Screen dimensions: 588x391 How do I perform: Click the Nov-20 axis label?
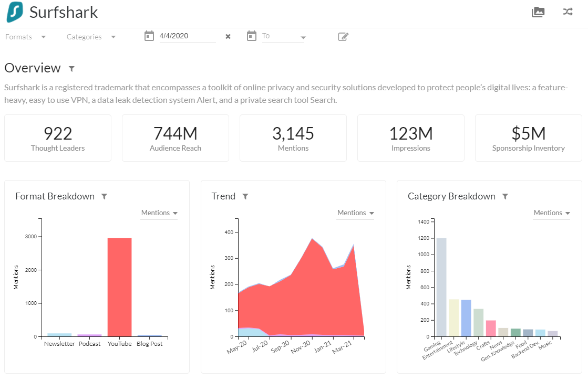pyautogui.click(x=301, y=347)
